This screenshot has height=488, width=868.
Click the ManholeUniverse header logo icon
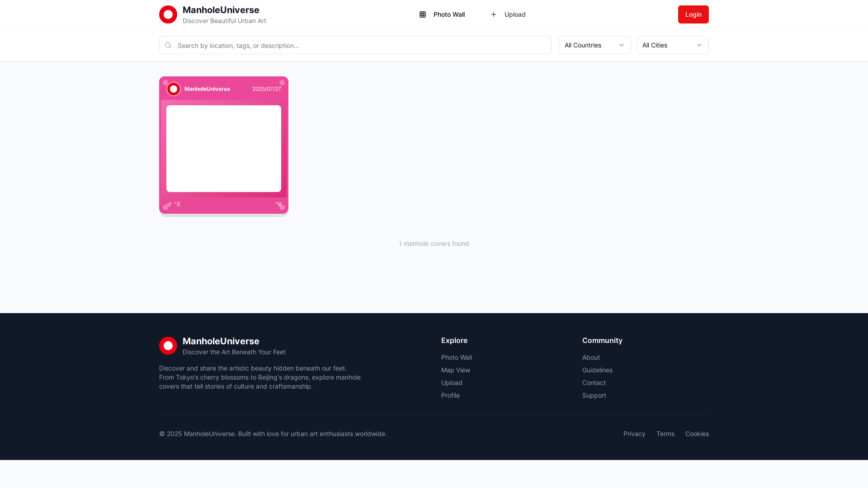coord(168,14)
